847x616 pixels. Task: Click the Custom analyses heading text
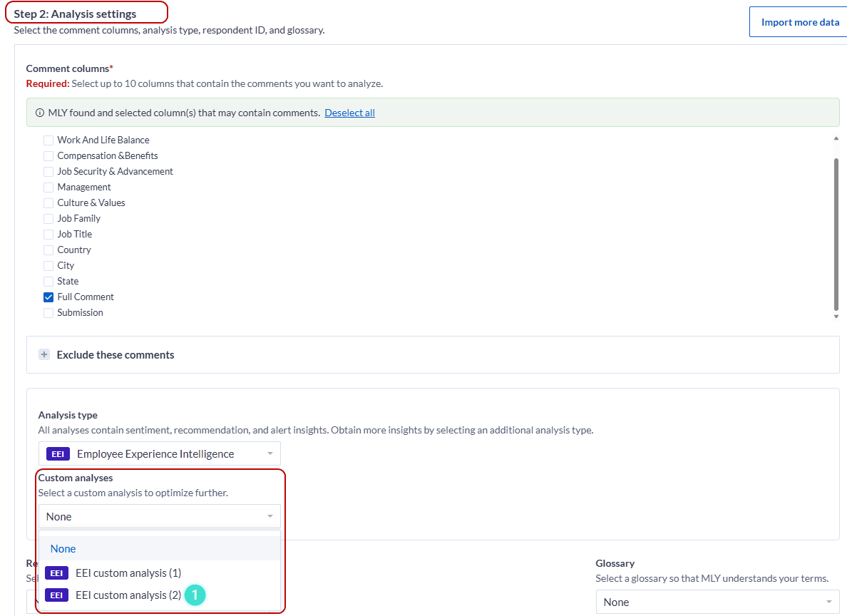point(75,478)
